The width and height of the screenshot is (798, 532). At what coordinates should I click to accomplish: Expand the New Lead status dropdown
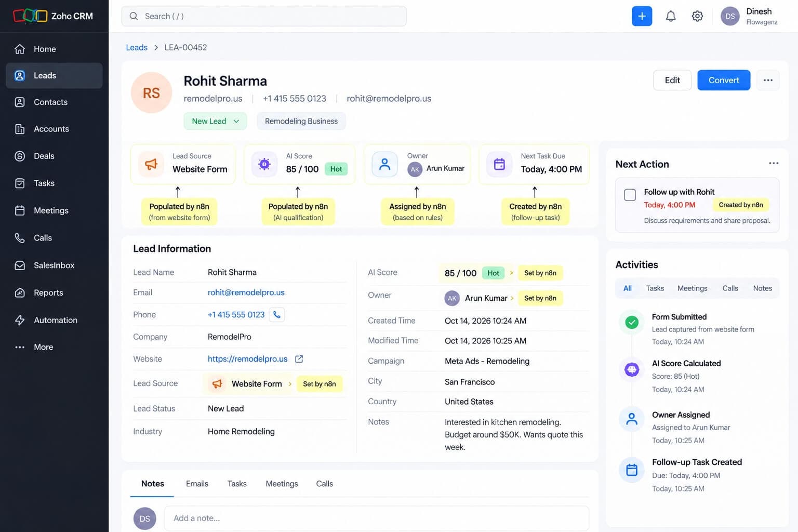tap(215, 121)
